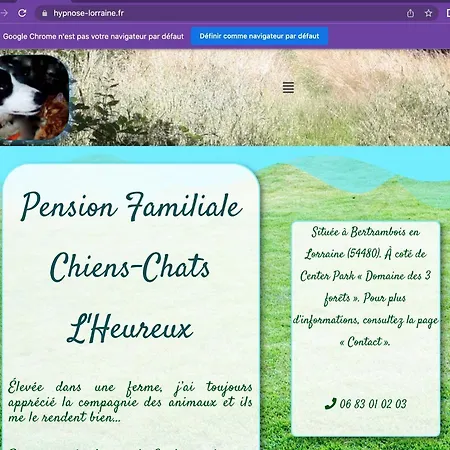Click the phone handset icon

pyautogui.click(x=330, y=404)
